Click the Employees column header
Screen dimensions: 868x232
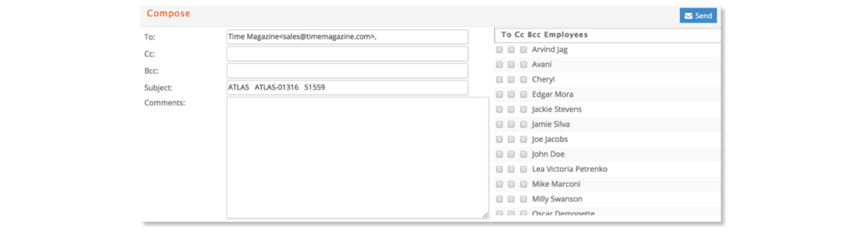click(x=566, y=35)
